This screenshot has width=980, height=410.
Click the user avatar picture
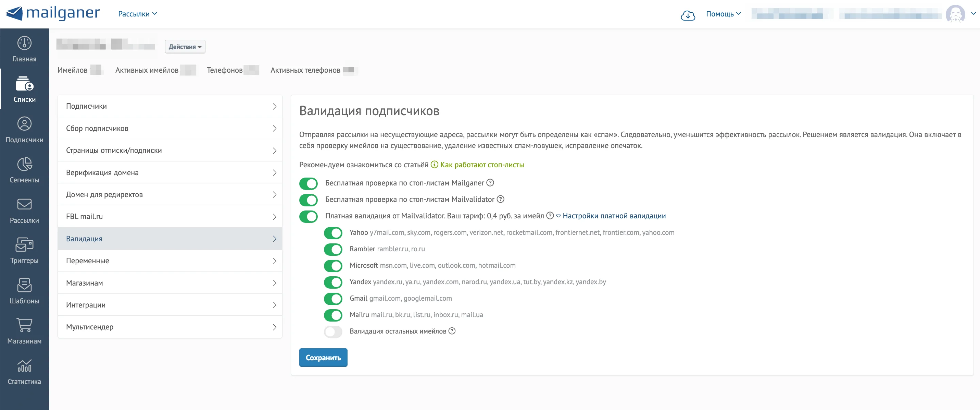pyautogui.click(x=955, y=14)
